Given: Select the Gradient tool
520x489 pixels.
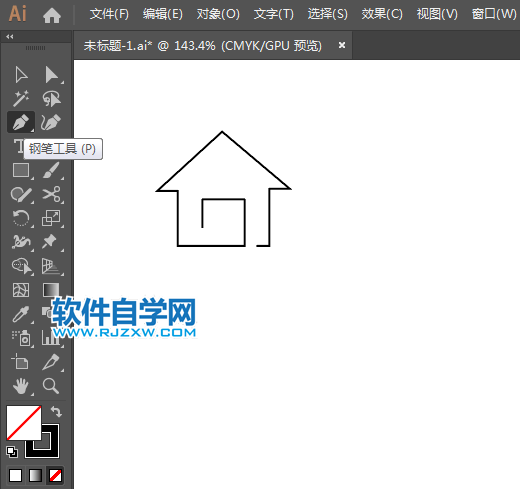Looking at the screenshot, I should pos(51,290).
